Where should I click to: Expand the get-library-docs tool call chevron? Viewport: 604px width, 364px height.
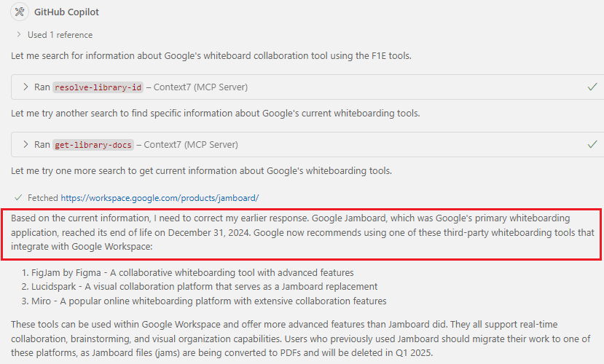click(x=26, y=144)
